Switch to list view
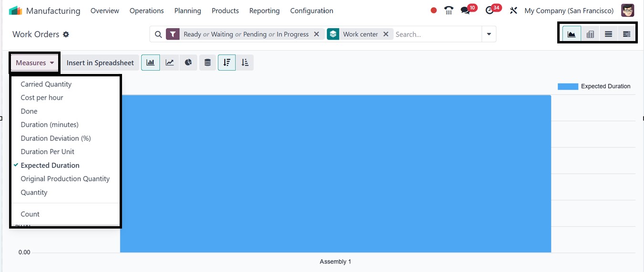Image resolution: width=644 pixels, height=272 pixels. pos(608,34)
